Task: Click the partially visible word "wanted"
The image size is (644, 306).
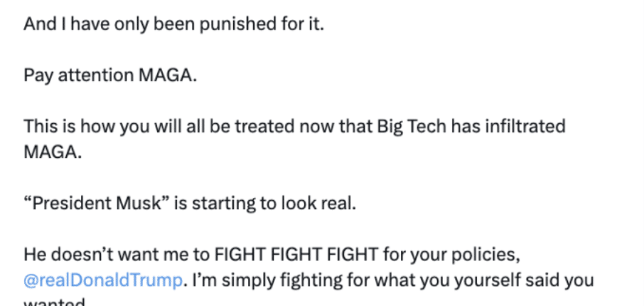Action: coord(53,302)
